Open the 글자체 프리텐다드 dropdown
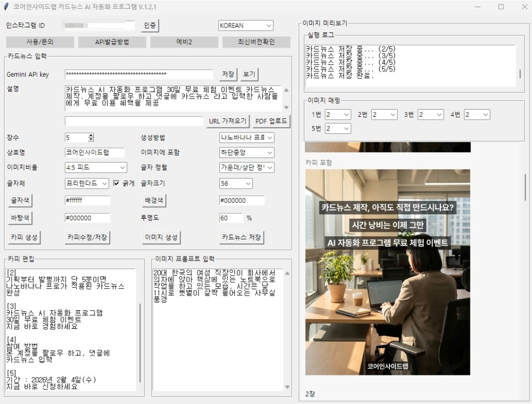Screen dimensions: 532x404 tap(87, 183)
